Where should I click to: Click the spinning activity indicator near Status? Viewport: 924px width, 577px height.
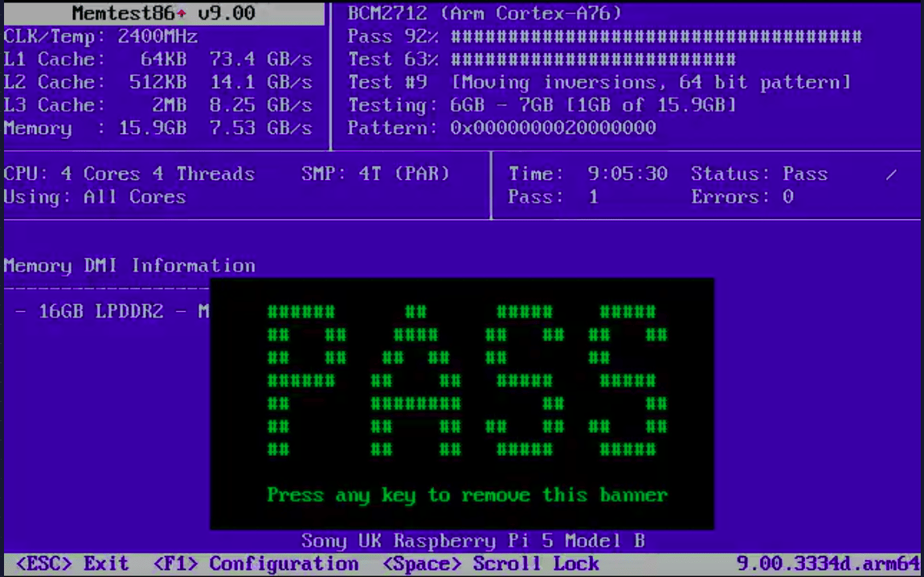pos(891,174)
